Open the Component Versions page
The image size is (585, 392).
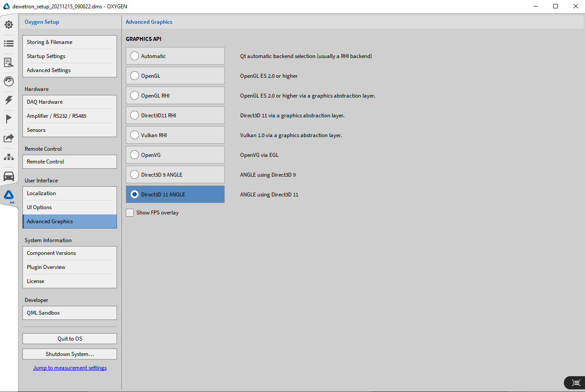[69, 253]
